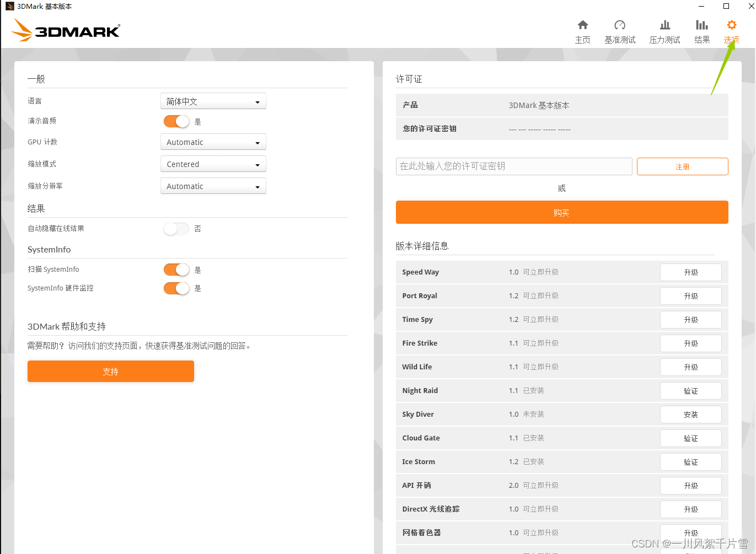Click the Night Raid test name
The image size is (756, 554).
point(420,391)
